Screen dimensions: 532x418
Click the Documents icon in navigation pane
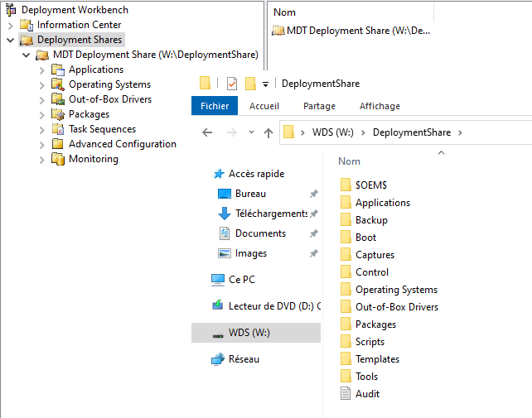[x=225, y=233]
